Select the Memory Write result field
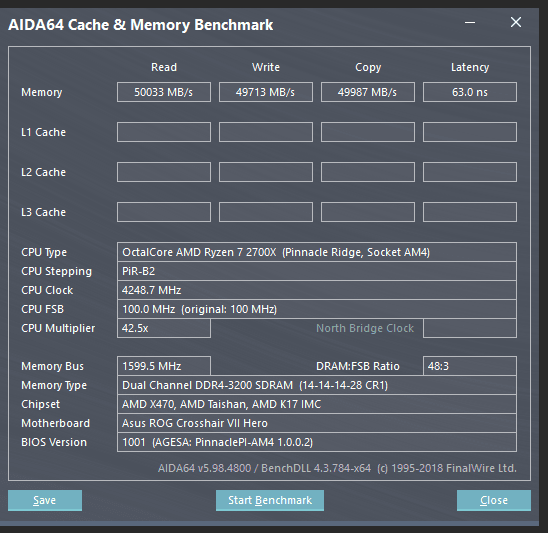The image size is (548, 533). click(x=266, y=92)
